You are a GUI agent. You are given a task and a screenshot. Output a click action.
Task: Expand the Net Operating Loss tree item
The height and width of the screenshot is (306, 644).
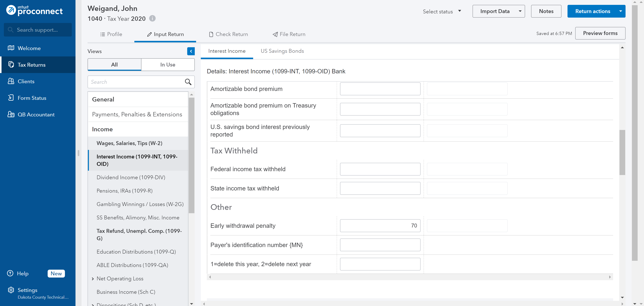(x=93, y=279)
